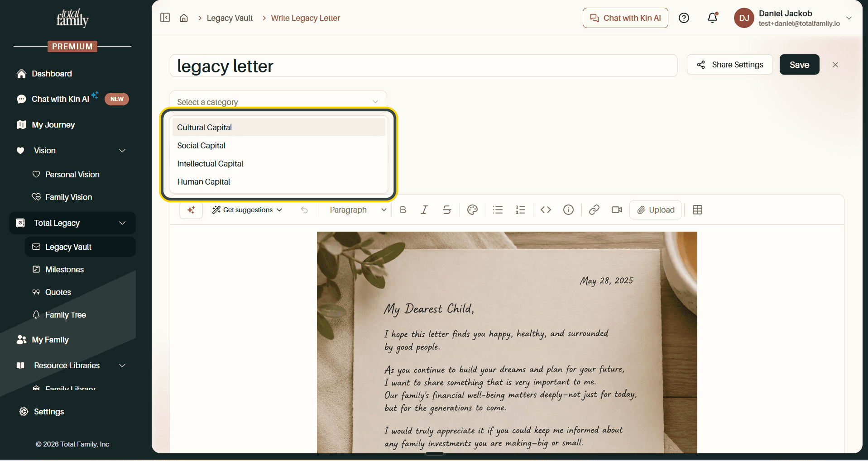Image resolution: width=868 pixels, height=461 pixels.
Task: Collapse the Total Legacy section chevron
Action: click(122, 223)
